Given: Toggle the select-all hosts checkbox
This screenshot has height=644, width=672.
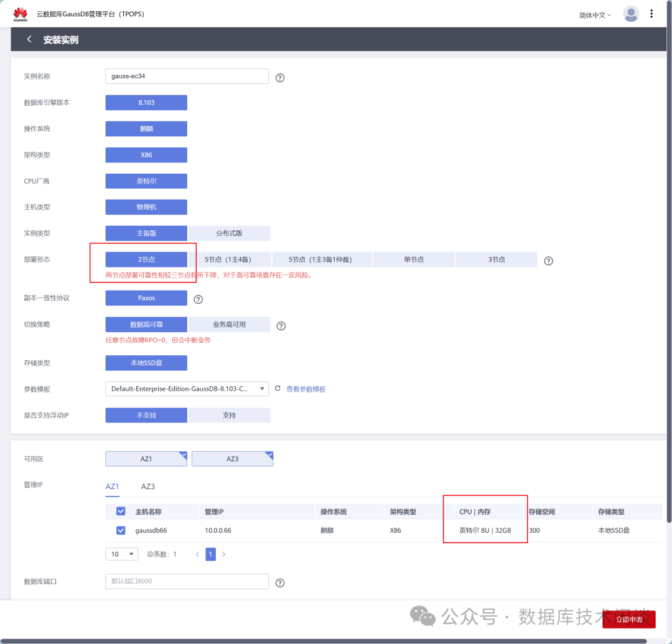Looking at the screenshot, I should [x=121, y=511].
